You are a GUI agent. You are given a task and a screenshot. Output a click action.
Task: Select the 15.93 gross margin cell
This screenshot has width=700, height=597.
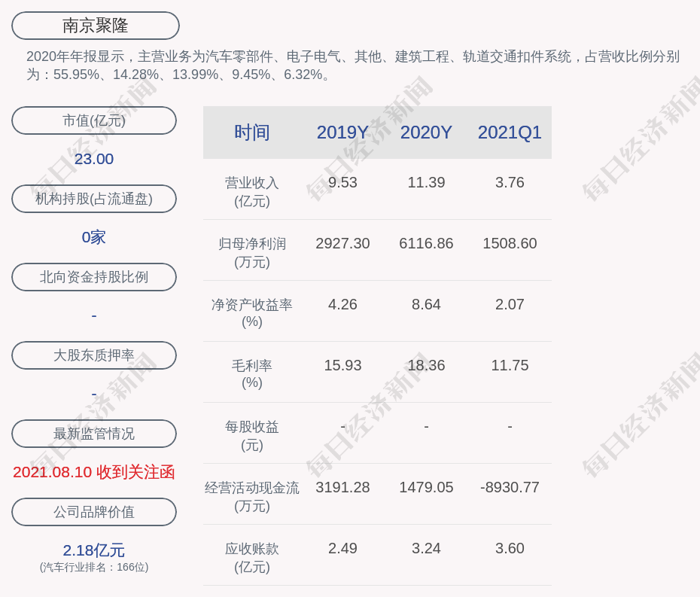click(342, 365)
